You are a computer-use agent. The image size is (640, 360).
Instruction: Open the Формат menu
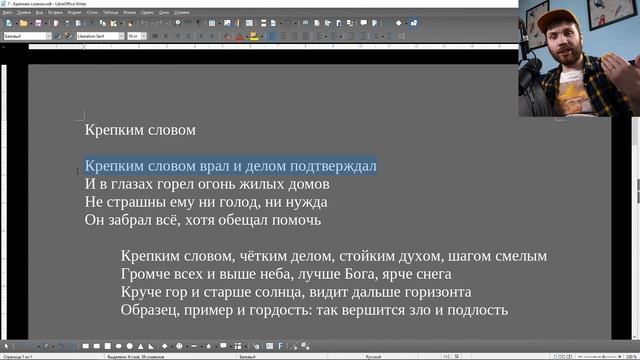point(75,12)
